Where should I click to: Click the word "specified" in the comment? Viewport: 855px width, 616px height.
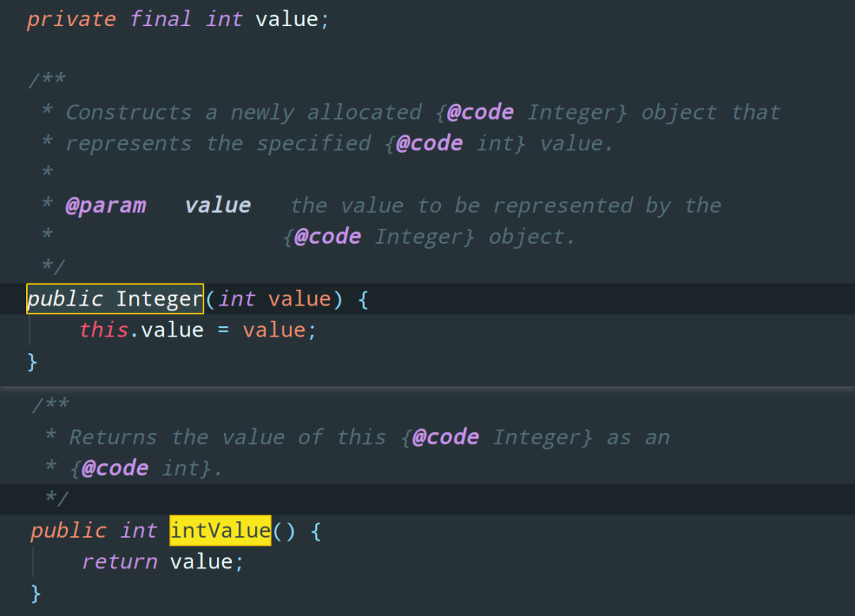[x=313, y=143]
